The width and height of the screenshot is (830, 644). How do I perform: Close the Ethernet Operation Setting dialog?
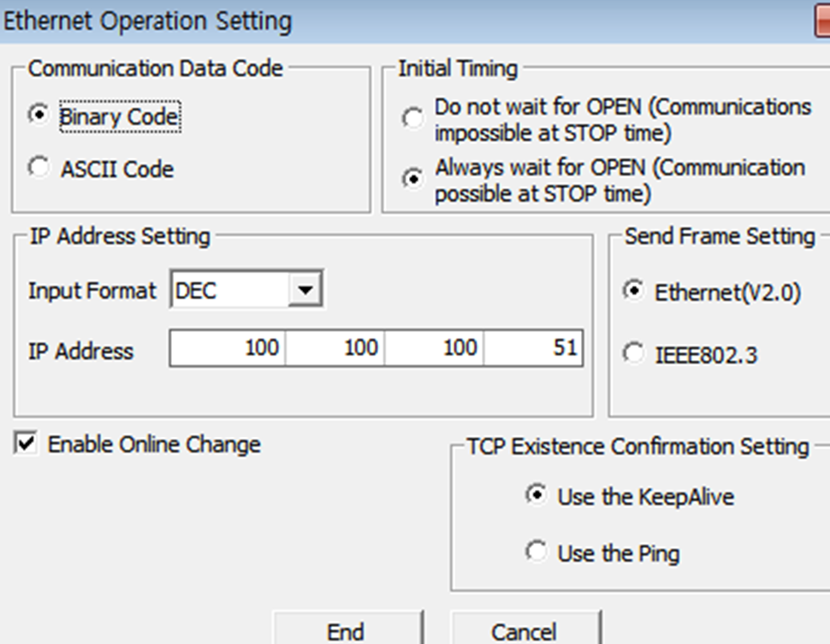click(x=822, y=21)
